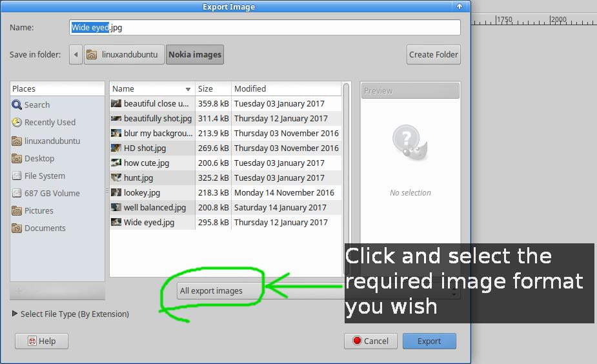Select the file name Wide eyed.jpg
Screen dimensions: 597x364
pyautogui.click(x=149, y=223)
